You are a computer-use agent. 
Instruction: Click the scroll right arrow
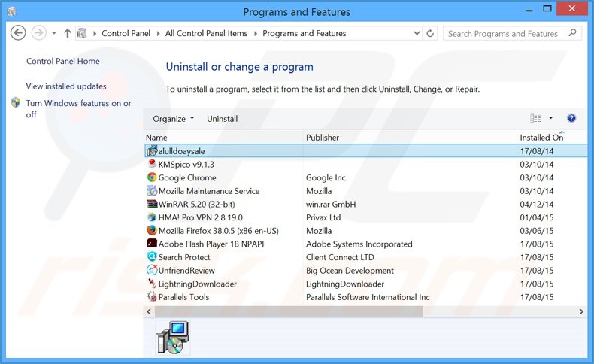pyautogui.click(x=581, y=311)
